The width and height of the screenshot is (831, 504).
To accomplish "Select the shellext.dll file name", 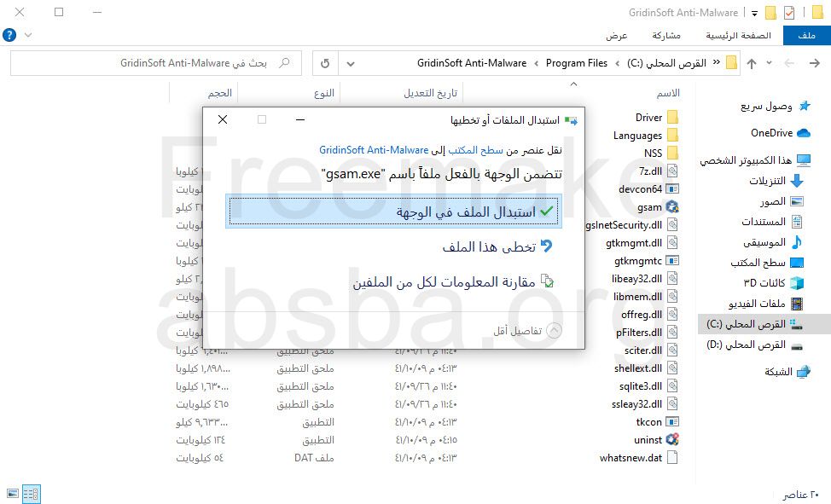I will coord(638,368).
